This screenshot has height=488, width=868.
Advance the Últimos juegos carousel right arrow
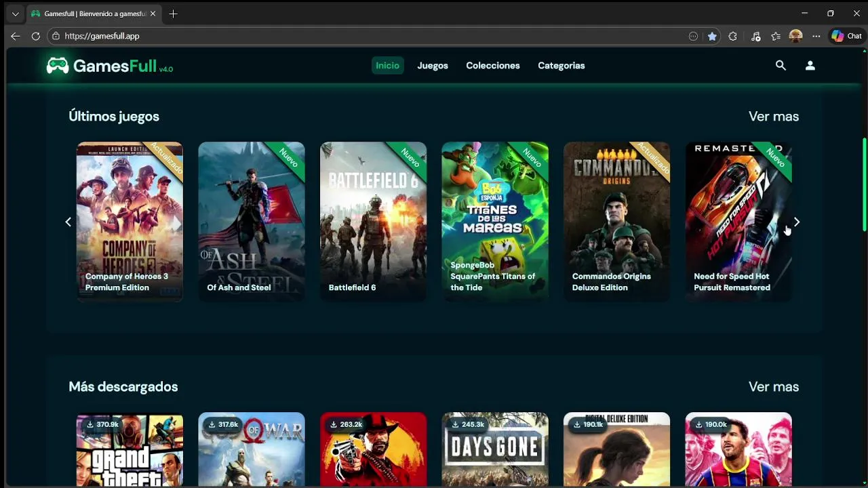tap(797, 222)
